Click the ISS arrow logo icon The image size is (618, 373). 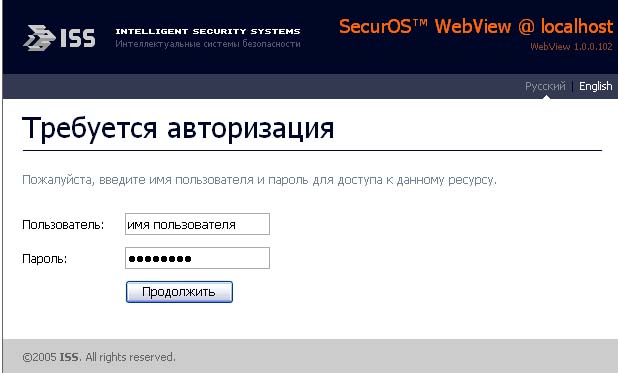pos(39,38)
